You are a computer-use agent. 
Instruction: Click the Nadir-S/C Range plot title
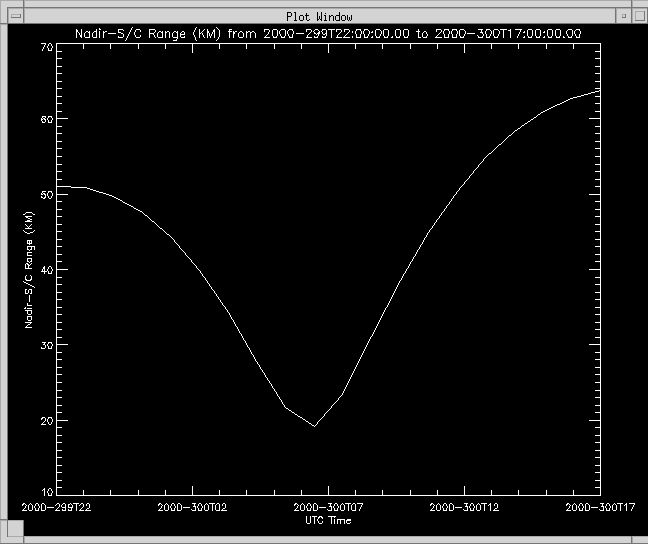(329, 34)
